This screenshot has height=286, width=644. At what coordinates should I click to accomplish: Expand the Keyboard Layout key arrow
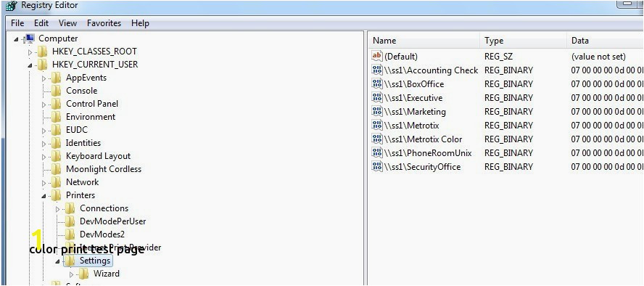[x=44, y=157]
